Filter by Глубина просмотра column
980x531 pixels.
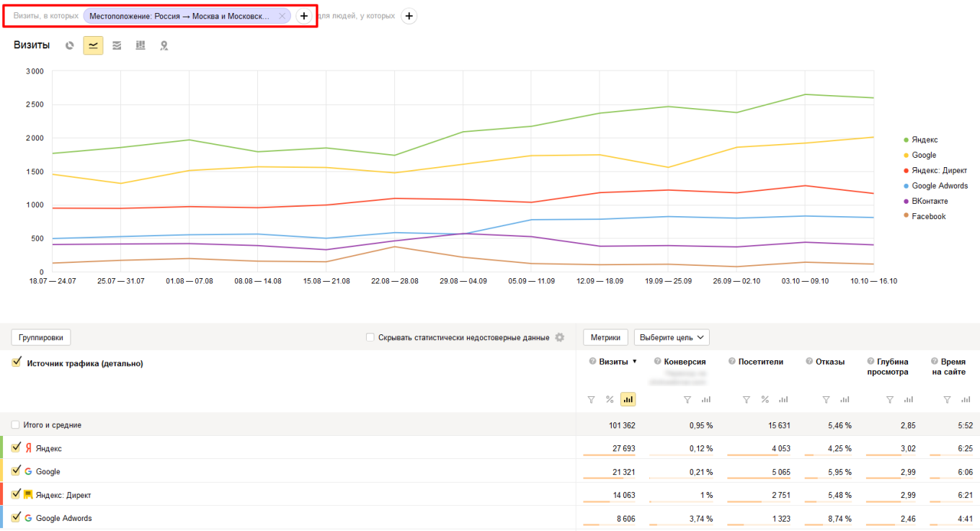(x=890, y=399)
